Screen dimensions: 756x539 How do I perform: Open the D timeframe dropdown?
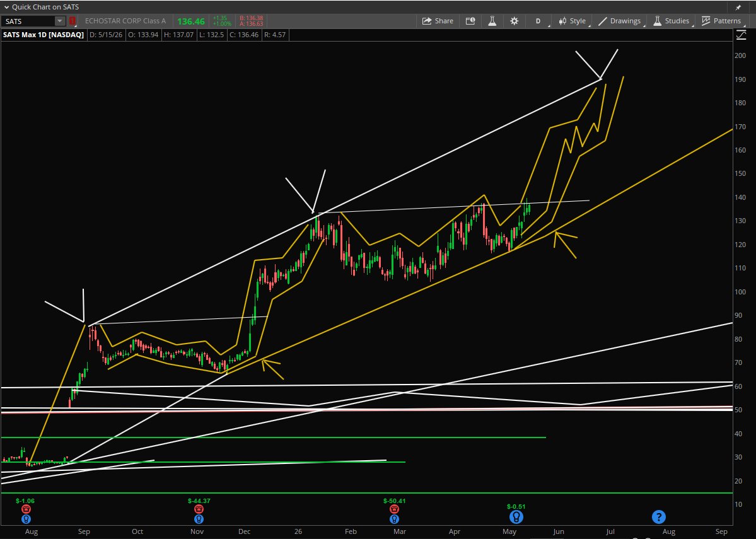point(539,21)
